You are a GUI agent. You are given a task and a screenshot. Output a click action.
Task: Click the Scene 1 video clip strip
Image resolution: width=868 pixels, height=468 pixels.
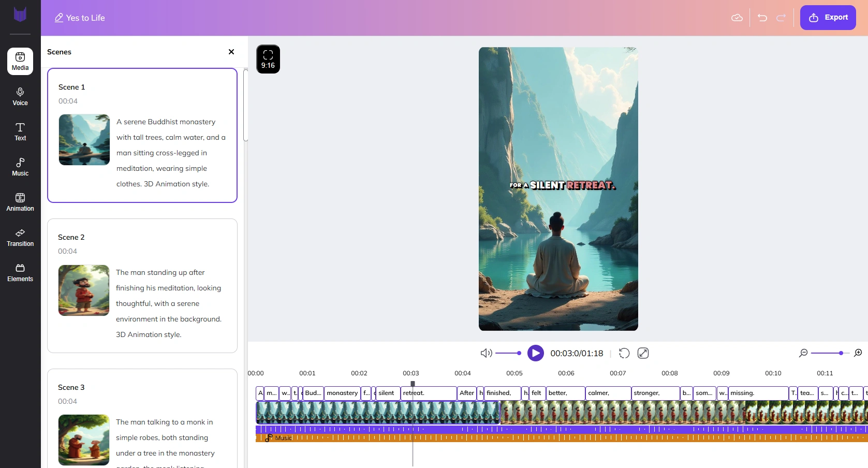tap(378, 413)
